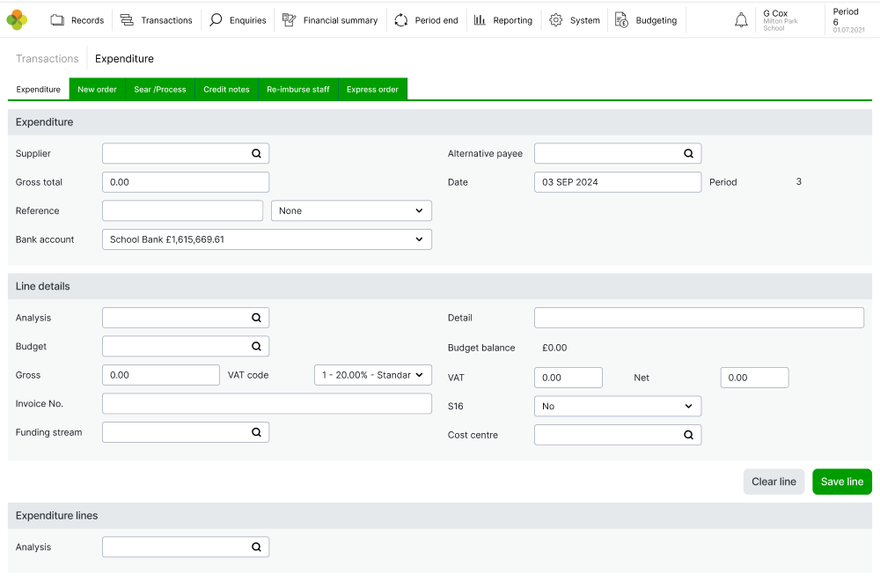The width and height of the screenshot is (880, 588).
Task: Open the Reporting menu
Action: click(502, 20)
